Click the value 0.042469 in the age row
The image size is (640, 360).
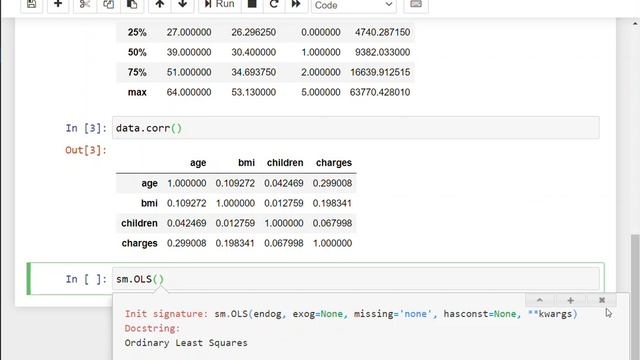coord(284,183)
